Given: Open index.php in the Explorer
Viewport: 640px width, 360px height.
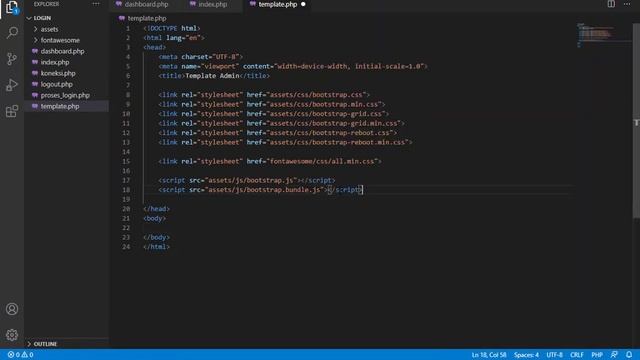Looking at the screenshot, I should 55,62.
